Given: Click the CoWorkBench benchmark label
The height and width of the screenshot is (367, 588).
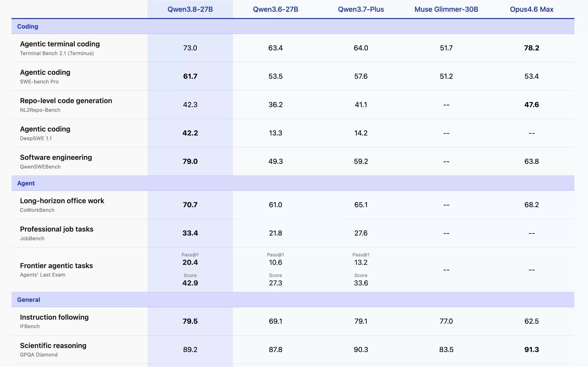Looking at the screenshot, I should (37, 210).
